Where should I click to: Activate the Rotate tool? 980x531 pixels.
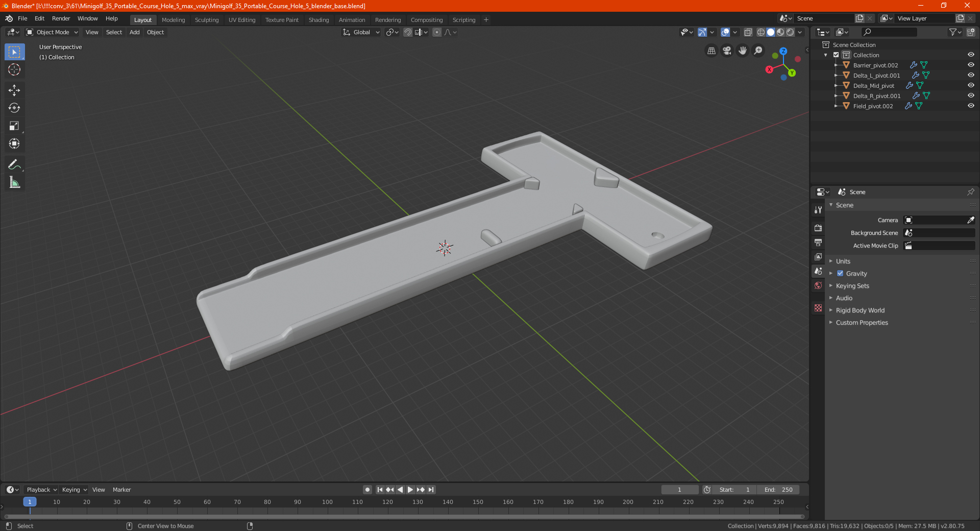pyautogui.click(x=14, y=108)
